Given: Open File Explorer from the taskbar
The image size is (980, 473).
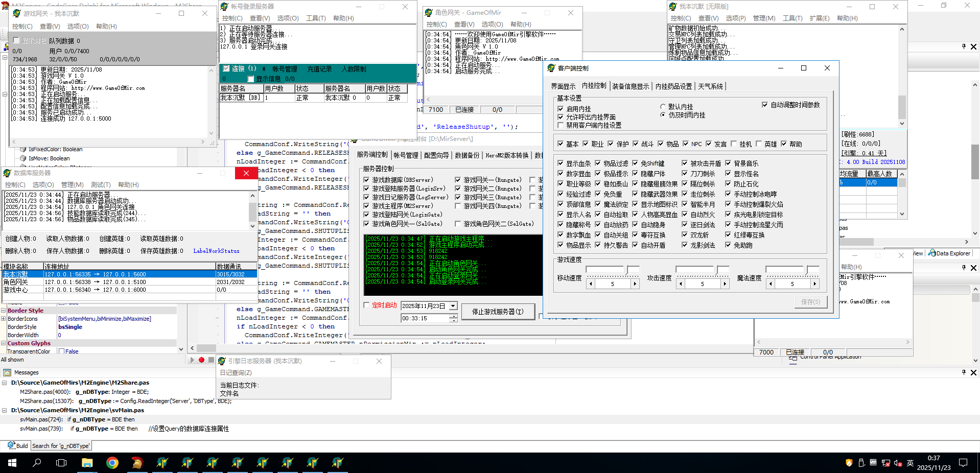Looking at the screenshot, I should (87, 463).
